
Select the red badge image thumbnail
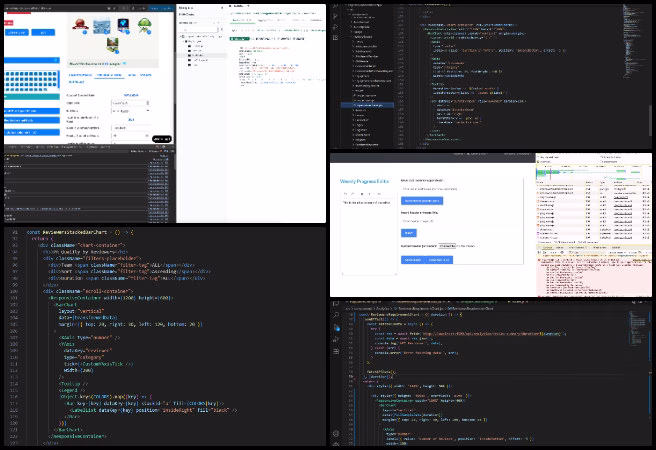pos(80,25)
